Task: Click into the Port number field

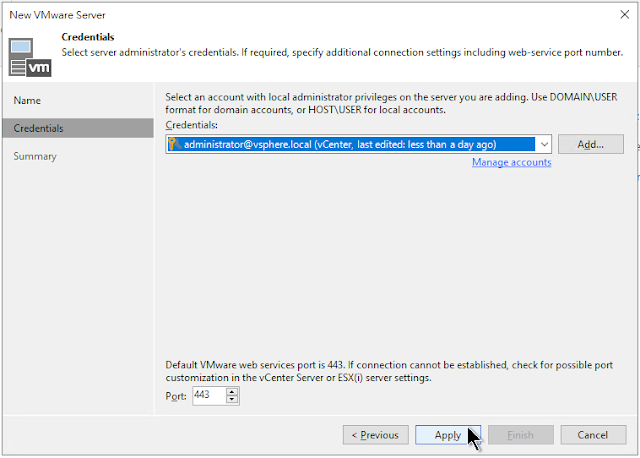Action: [208, 396]
